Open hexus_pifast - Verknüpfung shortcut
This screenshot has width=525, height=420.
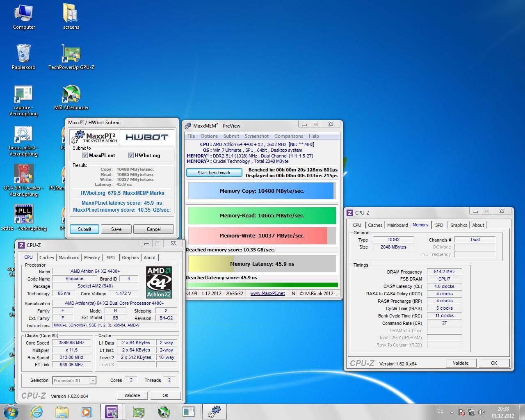[x=24, y=141]
